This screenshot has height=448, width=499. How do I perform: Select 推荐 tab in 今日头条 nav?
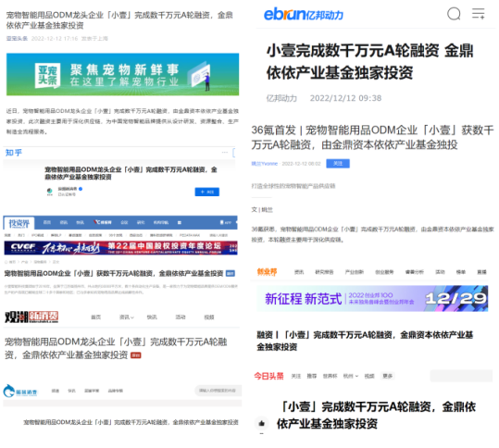click(x=312, y=376)
